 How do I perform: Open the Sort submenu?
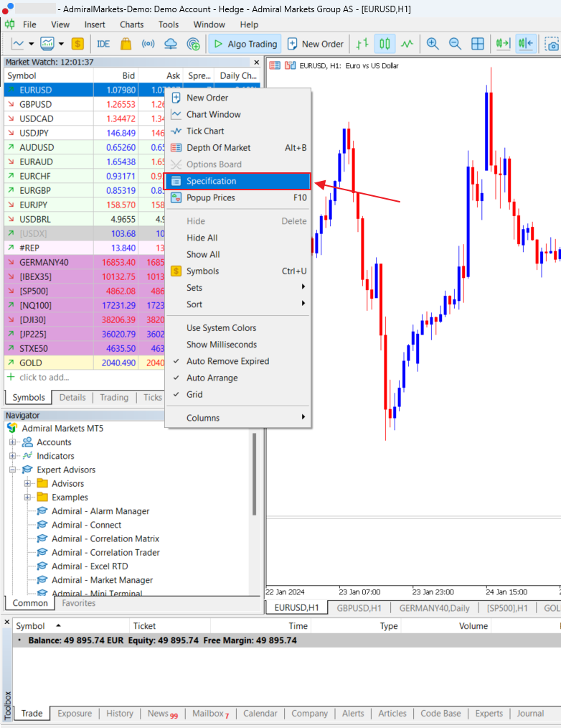click(238, 304)
